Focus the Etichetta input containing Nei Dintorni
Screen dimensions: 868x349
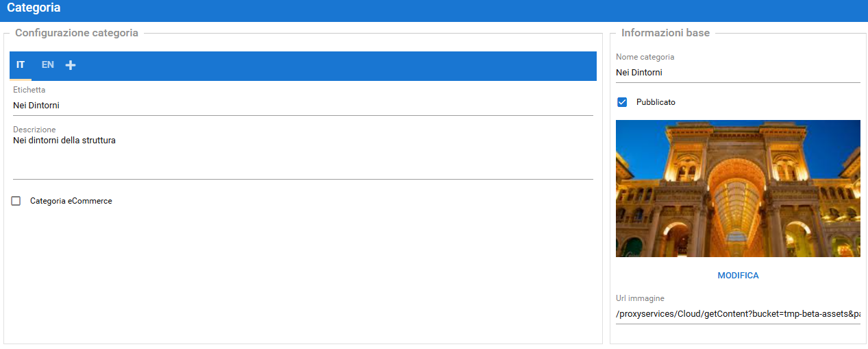(302, 106)
